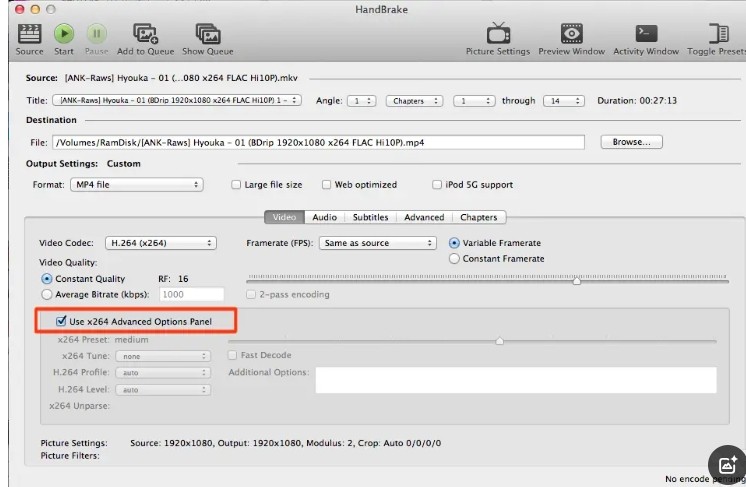The width and height of the screenshot is (746, 487).
Task: Disable Use x264 Advanced Options Panel
Action: pyautogui.click(x=63, y=322)
